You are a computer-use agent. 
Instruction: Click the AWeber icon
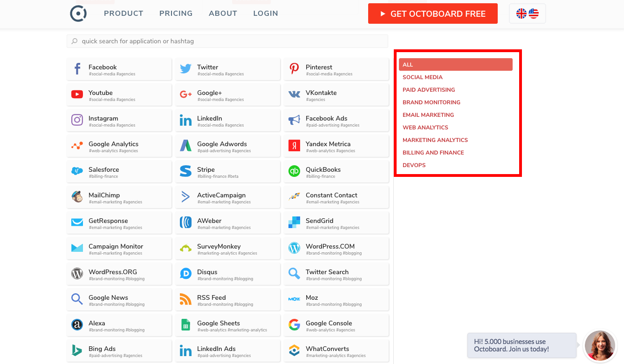tap(185, 222)
